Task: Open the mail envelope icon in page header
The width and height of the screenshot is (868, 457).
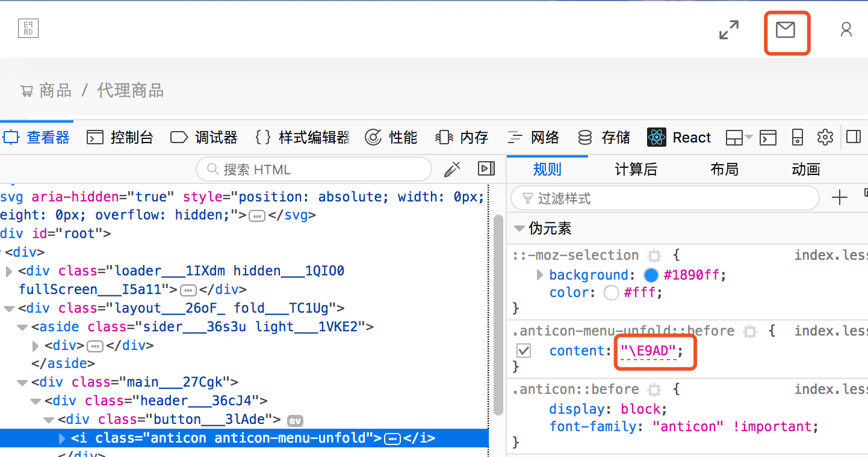Action: point(786,29)
